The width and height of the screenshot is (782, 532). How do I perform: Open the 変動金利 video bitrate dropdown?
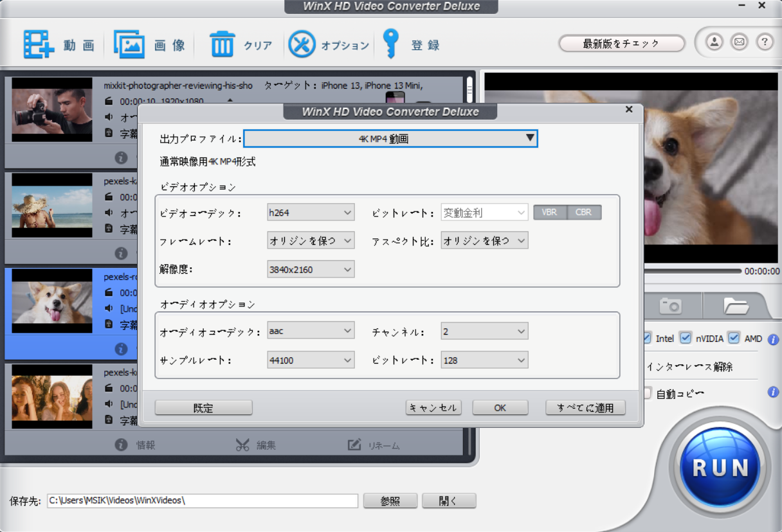[484, 213]
